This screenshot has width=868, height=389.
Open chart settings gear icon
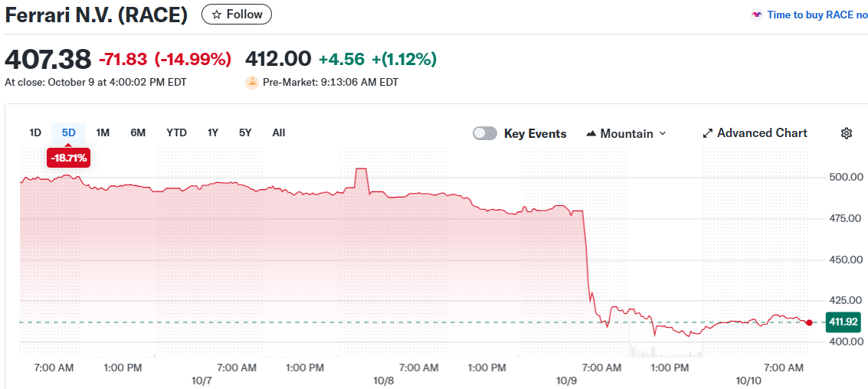847,133
